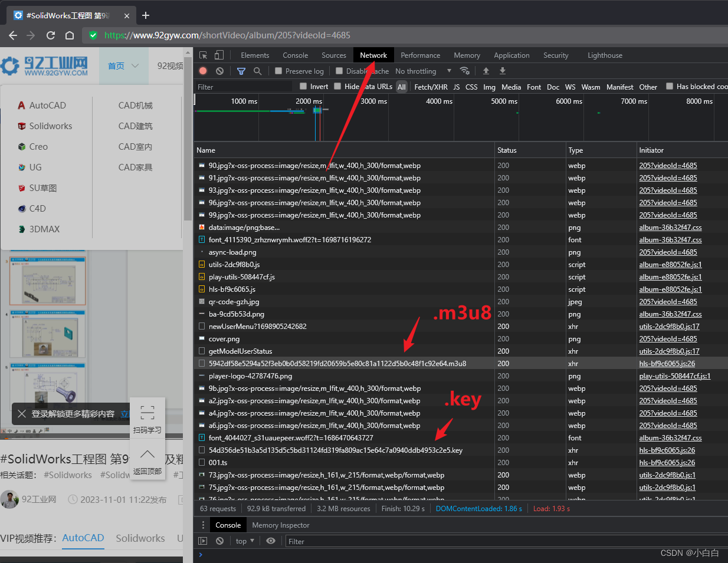728x563 pixels.
Task: Open network conditions wifi icon
Action: coord(465,71)
